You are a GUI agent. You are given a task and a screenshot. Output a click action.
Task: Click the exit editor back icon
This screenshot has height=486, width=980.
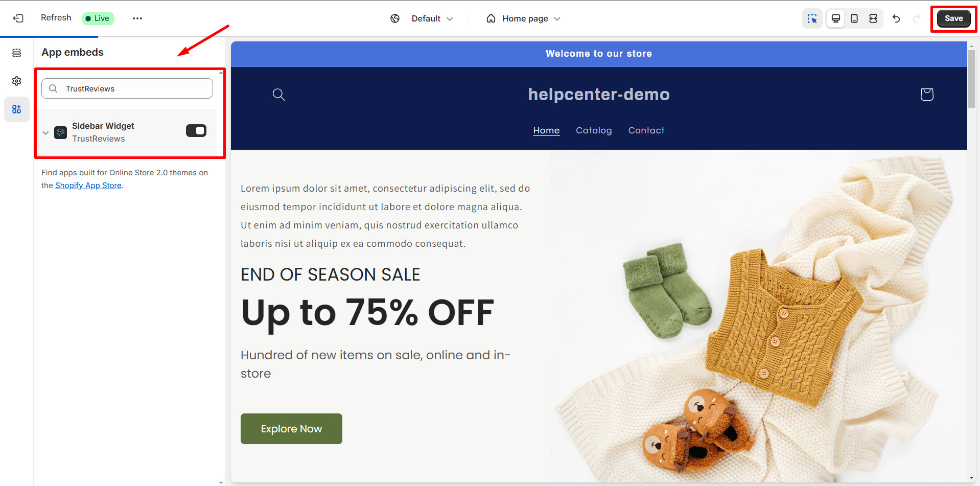18,18
